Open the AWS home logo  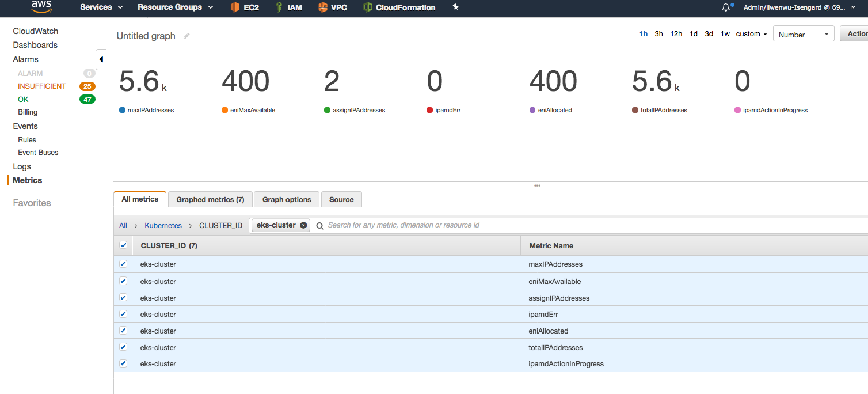[x=41, y=7]
